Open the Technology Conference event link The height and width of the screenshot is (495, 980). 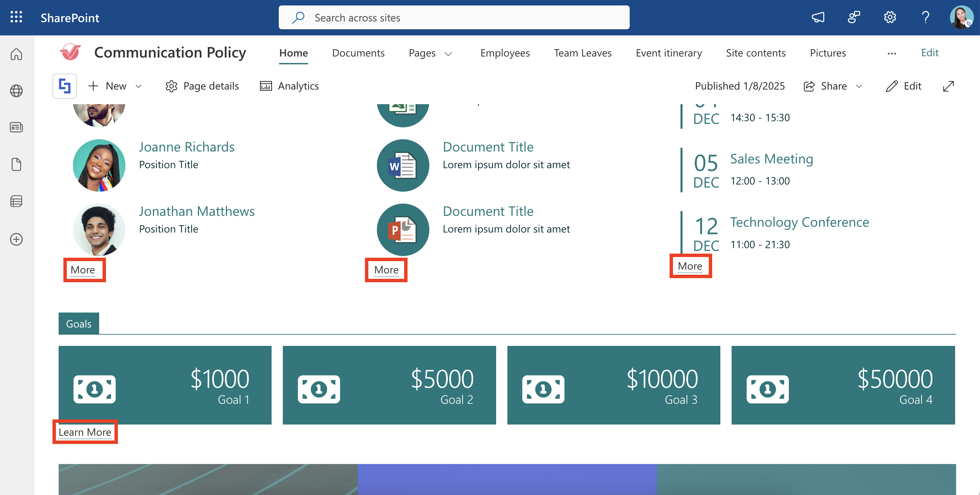[x=799, y=222]
